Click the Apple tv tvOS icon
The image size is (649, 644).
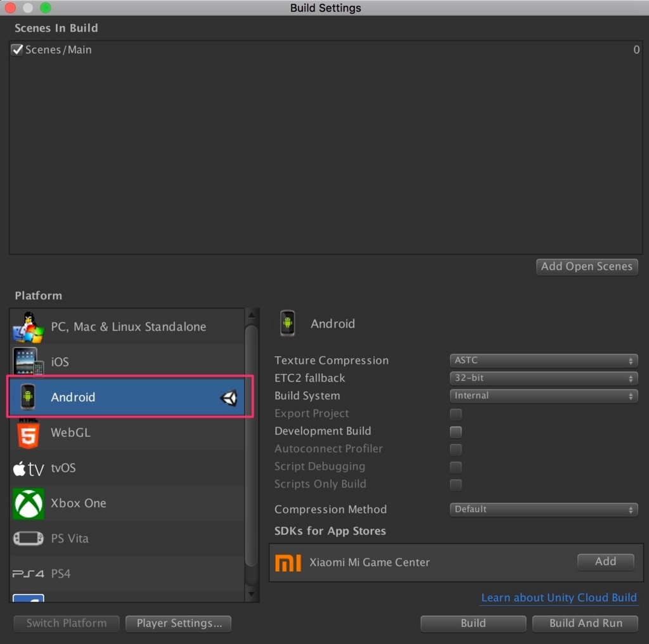pos(28,468)
